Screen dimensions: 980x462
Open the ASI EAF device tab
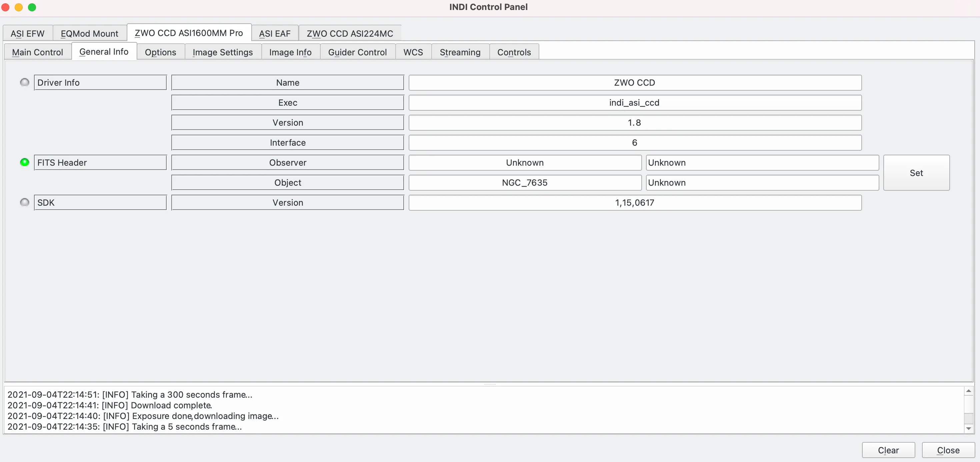275,33
